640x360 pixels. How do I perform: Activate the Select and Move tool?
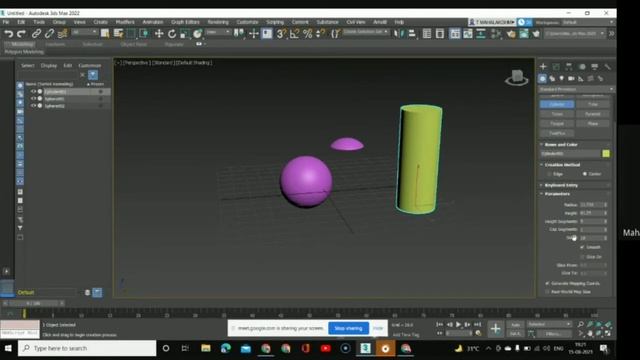click(159, 34)
